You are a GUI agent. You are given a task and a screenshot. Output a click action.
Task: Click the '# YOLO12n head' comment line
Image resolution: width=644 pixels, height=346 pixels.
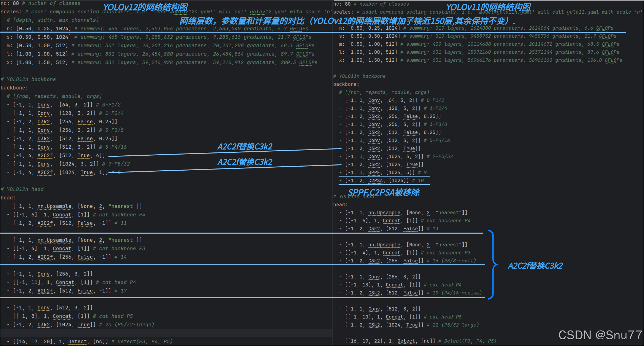tap(22, 189)
